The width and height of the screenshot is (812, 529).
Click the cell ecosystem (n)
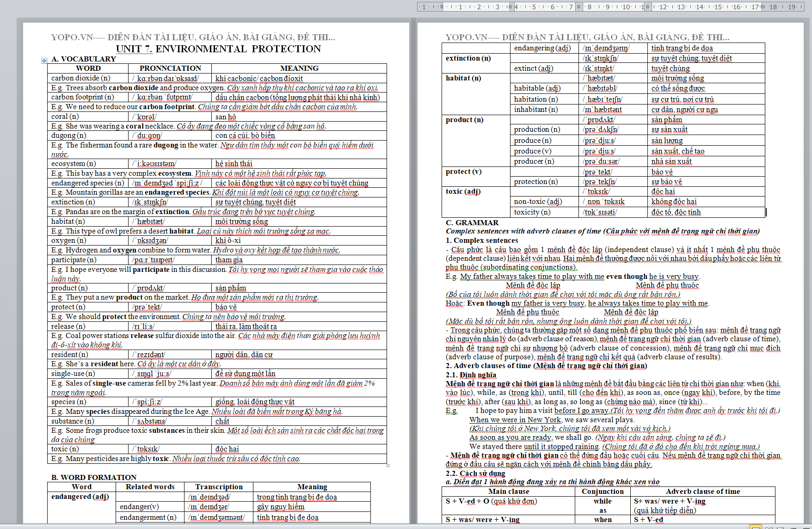click(x=88, y=164)
